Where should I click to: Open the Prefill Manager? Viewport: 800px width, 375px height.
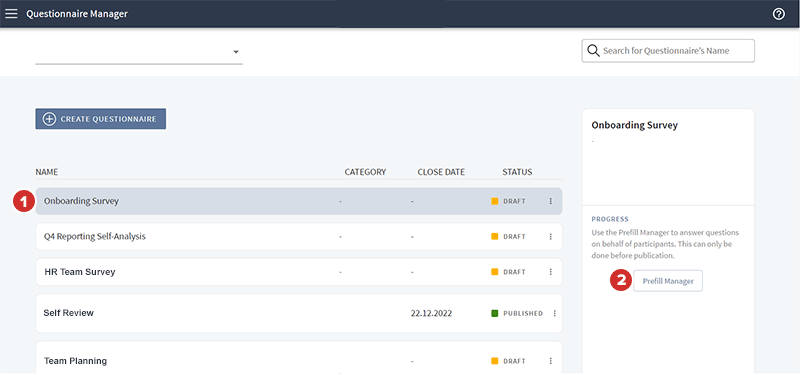[668, 281]
